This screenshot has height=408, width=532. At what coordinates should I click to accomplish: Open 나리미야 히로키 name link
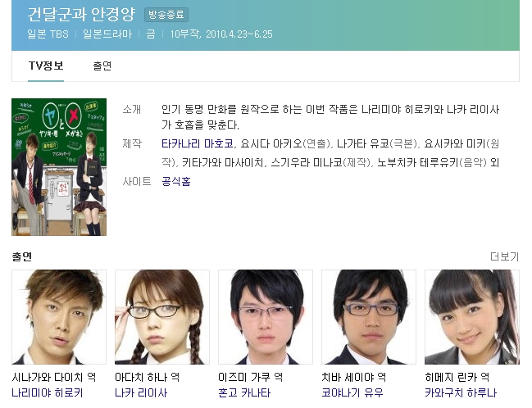pyautogui.click(x=48, y=392)
